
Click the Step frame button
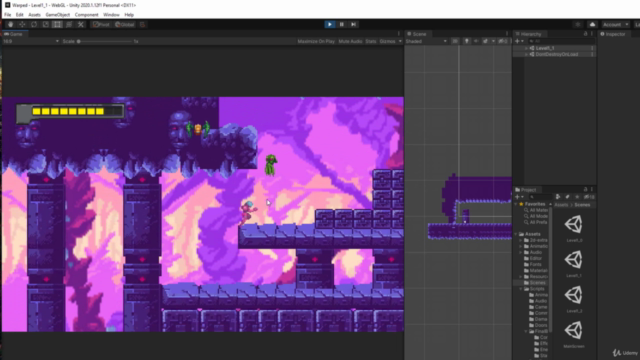(353, 24)
